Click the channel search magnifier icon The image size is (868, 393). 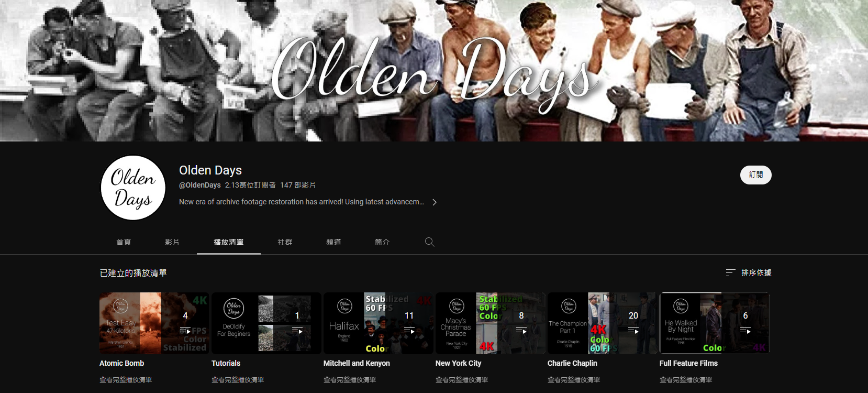click(429, 242)
